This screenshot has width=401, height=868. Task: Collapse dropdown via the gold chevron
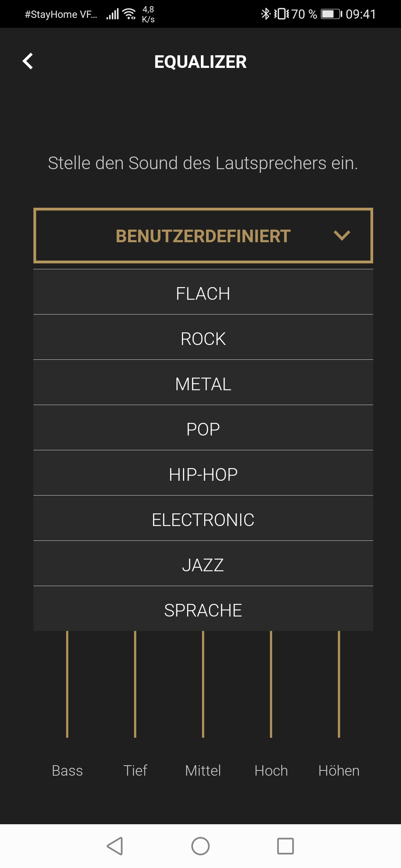click(x=342, y=236)
